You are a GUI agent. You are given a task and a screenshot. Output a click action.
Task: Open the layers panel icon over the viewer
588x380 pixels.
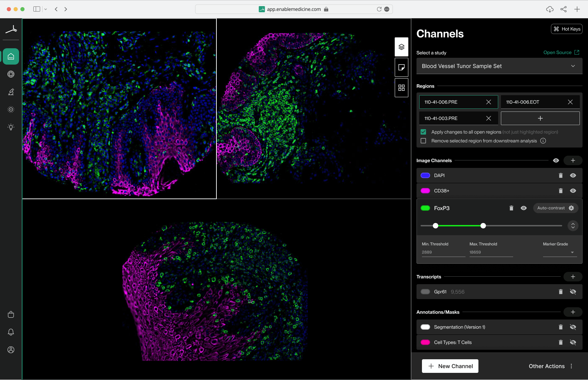tap(402, 47)
